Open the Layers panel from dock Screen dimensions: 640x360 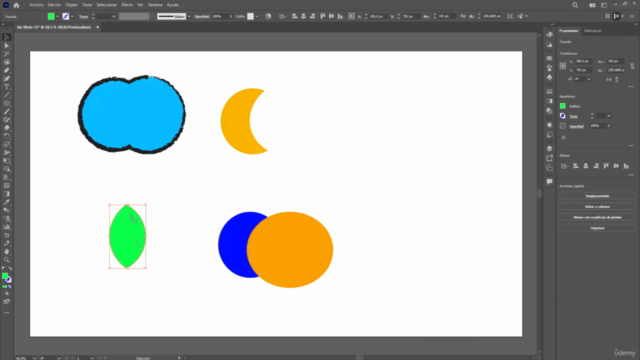549,149
